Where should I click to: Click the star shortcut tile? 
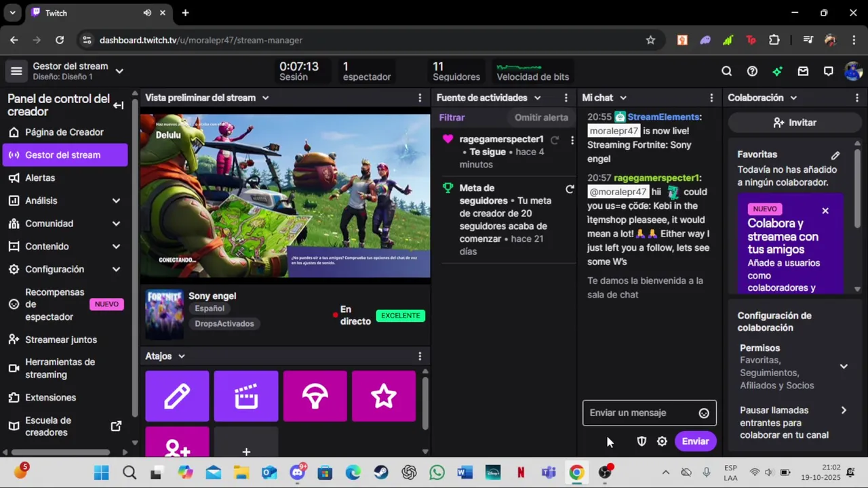384,396
